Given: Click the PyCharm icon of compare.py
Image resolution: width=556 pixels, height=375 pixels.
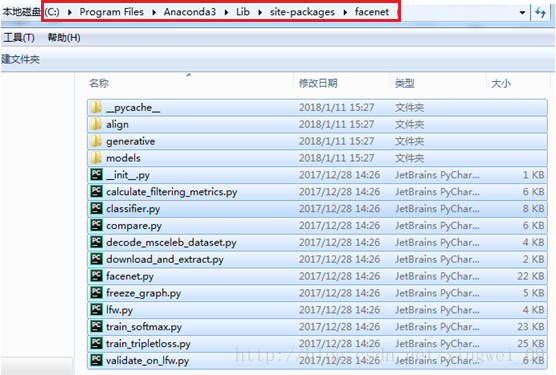Looking at the screenshot, I should (96, 225).
